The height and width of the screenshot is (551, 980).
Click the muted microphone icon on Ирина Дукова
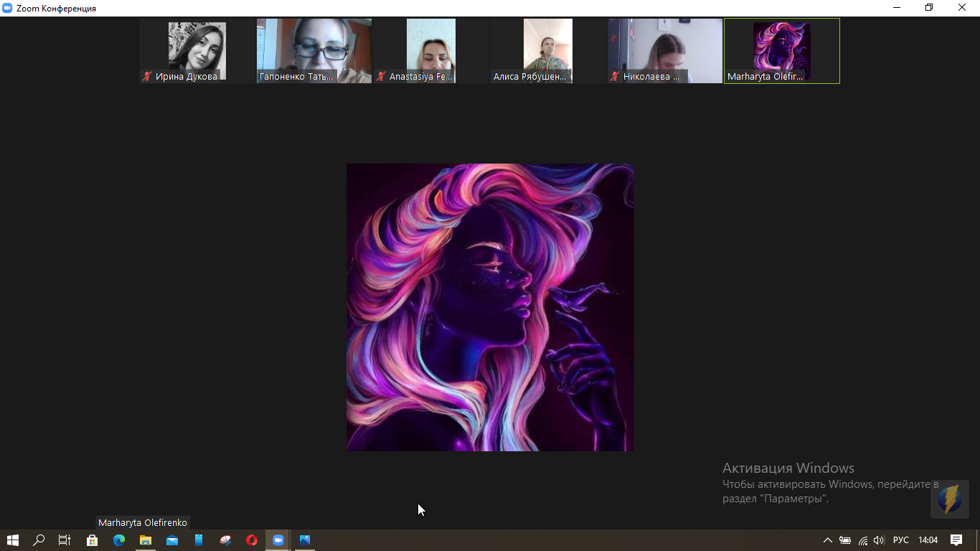pos(148,77)
